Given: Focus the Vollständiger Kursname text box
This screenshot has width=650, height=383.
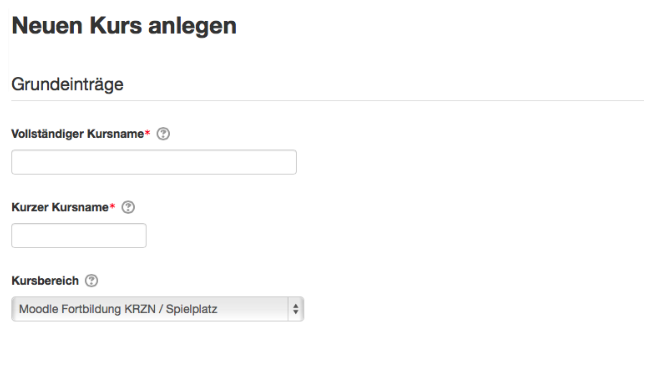Looking at the screenshot, I should tap(154, 162).
